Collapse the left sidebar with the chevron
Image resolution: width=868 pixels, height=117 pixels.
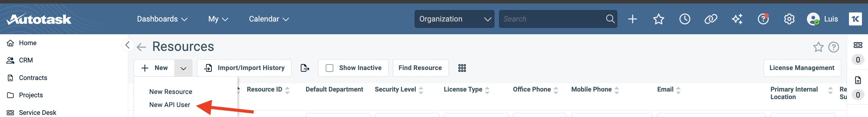[127, 45]
